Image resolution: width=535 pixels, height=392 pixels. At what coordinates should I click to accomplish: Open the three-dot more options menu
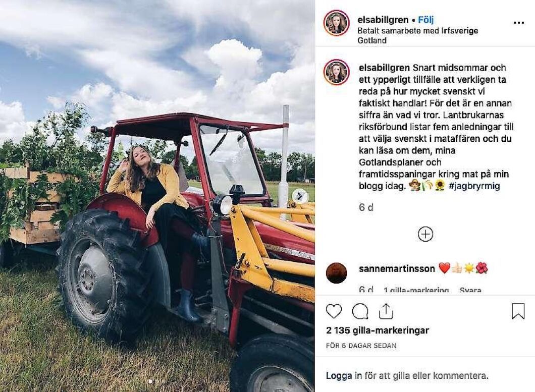click(x=519, y=23)
